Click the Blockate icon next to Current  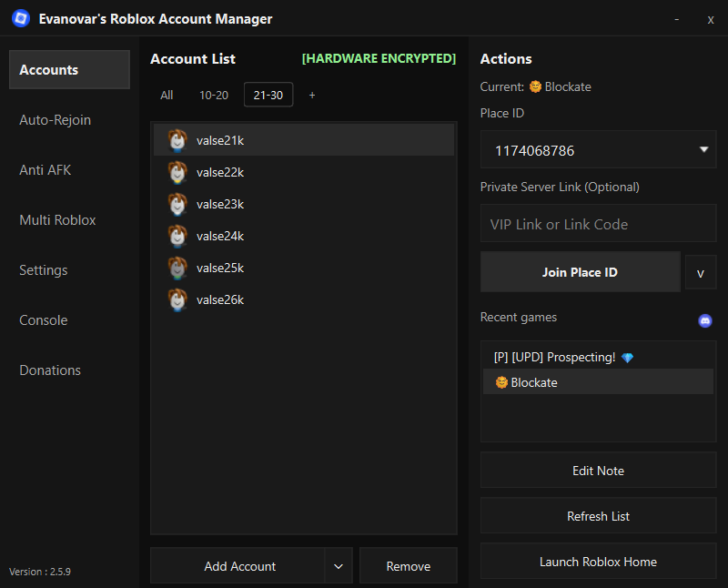coord(535,86)
